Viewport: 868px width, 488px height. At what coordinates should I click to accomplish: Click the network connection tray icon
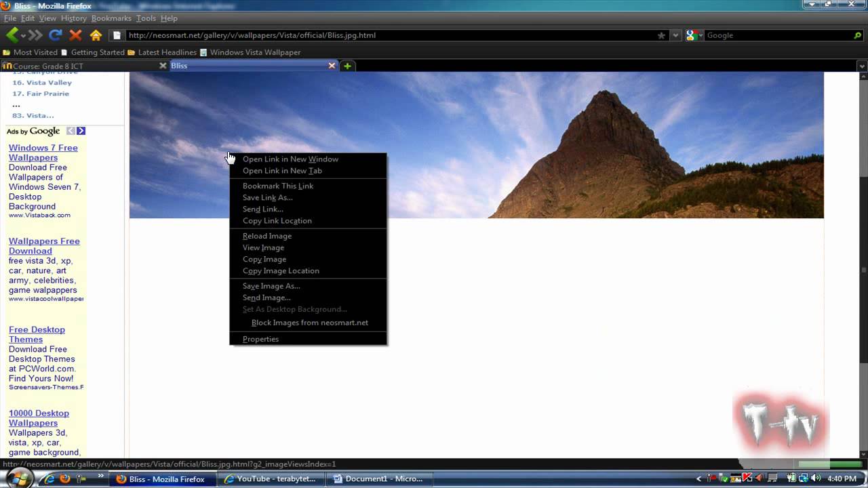point(802,479)
